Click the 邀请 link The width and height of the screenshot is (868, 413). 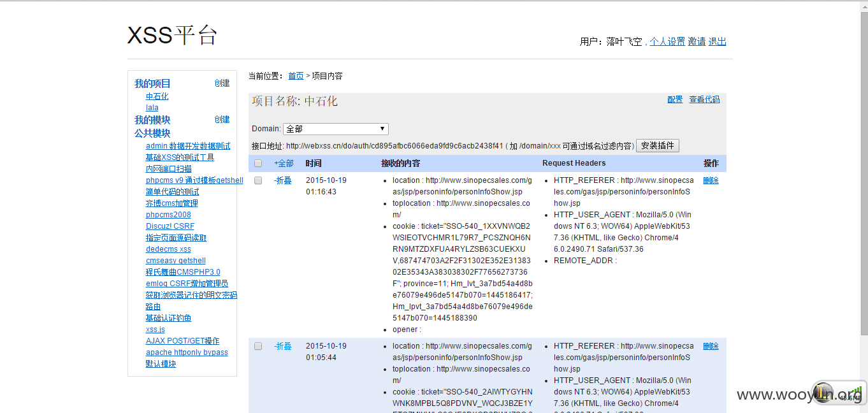click(697, 41)
